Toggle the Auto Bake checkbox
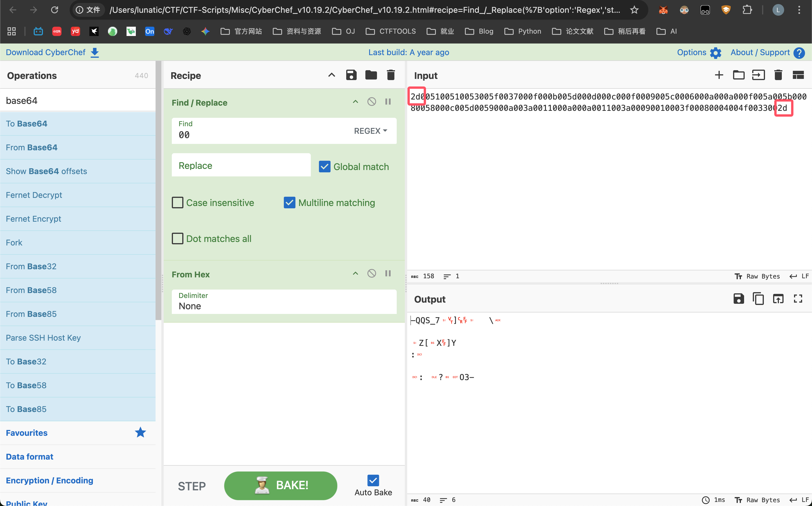This screenshot has width=812, height=506. click(373, 480)
